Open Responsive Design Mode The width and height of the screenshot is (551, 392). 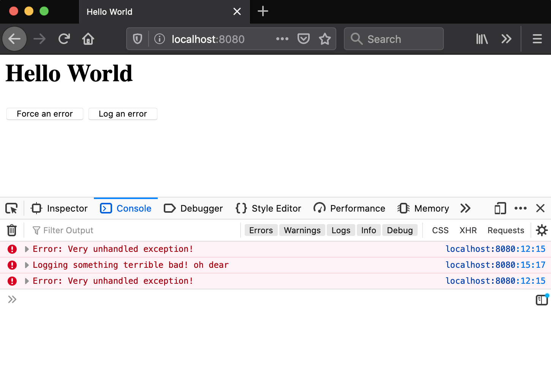click(x=500, y=208)
